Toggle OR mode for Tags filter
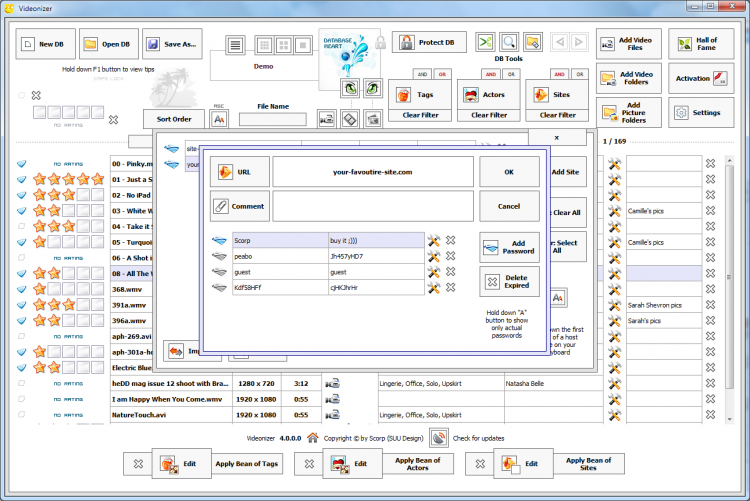The width and height of the screenshot is (750, 501). click(x=442, y=74)
